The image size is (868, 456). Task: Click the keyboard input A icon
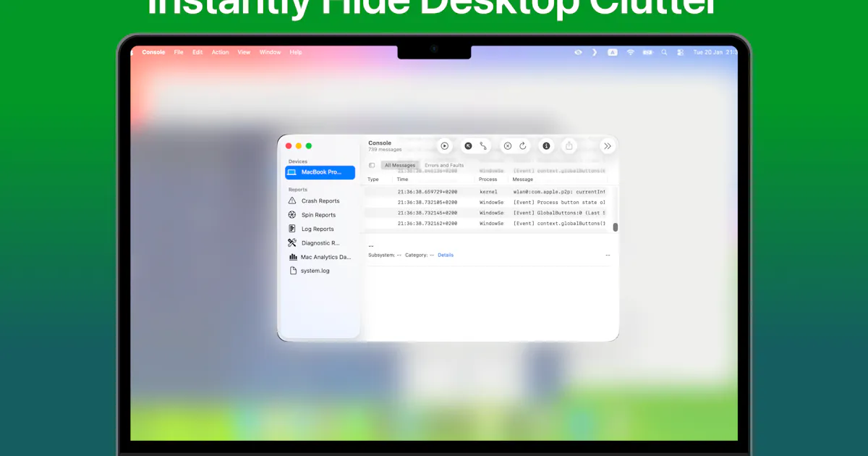(613, 52)
